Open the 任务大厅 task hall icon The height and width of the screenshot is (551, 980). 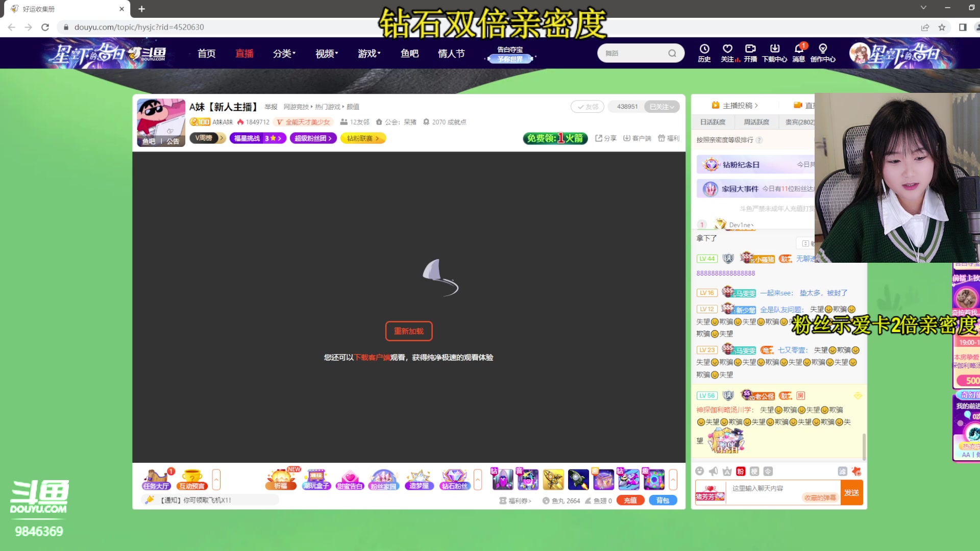[x=156, y=480]
